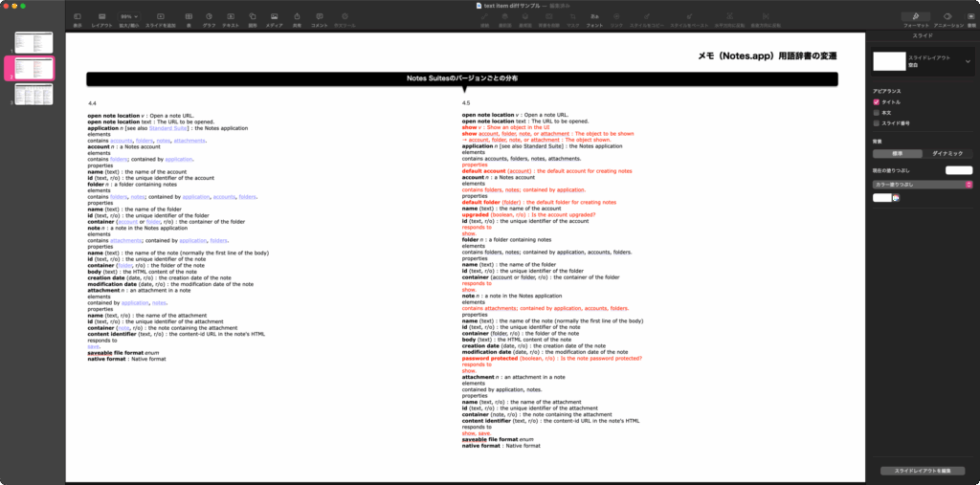Click the スライドレイアウトを編集 button
980x485 pixels.
[923, 471]
